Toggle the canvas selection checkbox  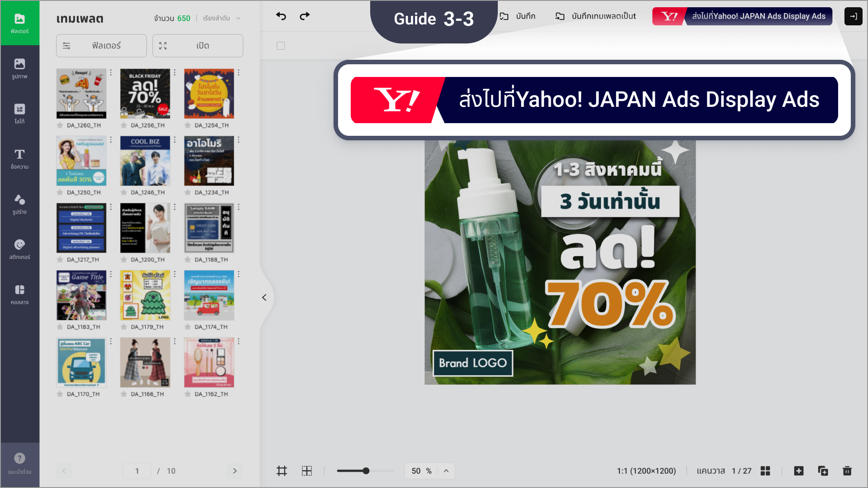281,46
